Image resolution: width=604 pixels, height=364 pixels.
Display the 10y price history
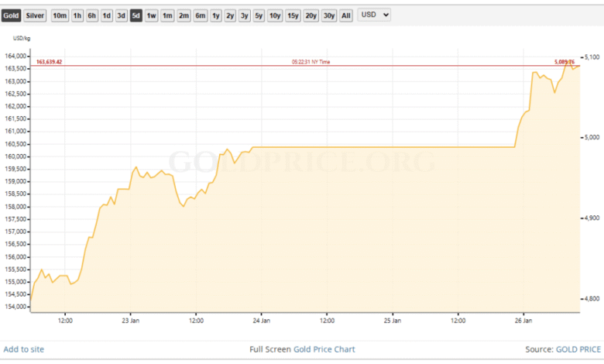[x=275, y=15]
